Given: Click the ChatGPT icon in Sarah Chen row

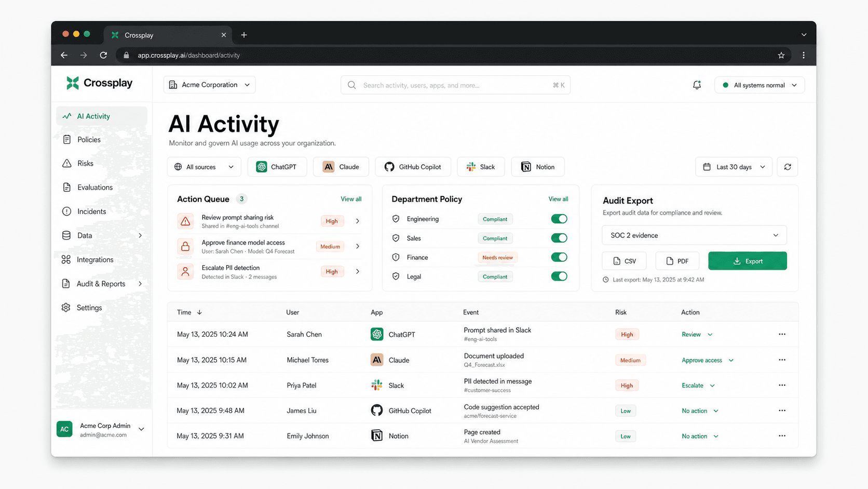Looking at the screenshot, I should tap(377, 334).
